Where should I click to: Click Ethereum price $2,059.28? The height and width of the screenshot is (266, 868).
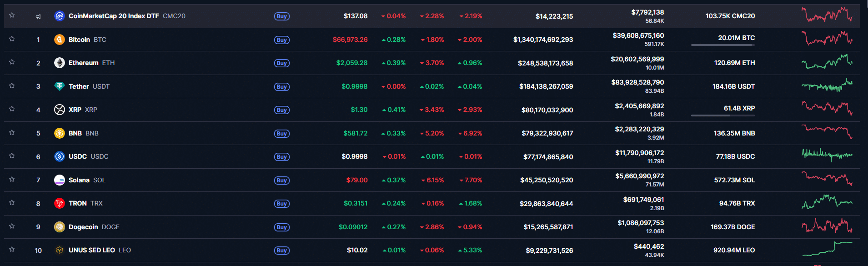[352, 63]
